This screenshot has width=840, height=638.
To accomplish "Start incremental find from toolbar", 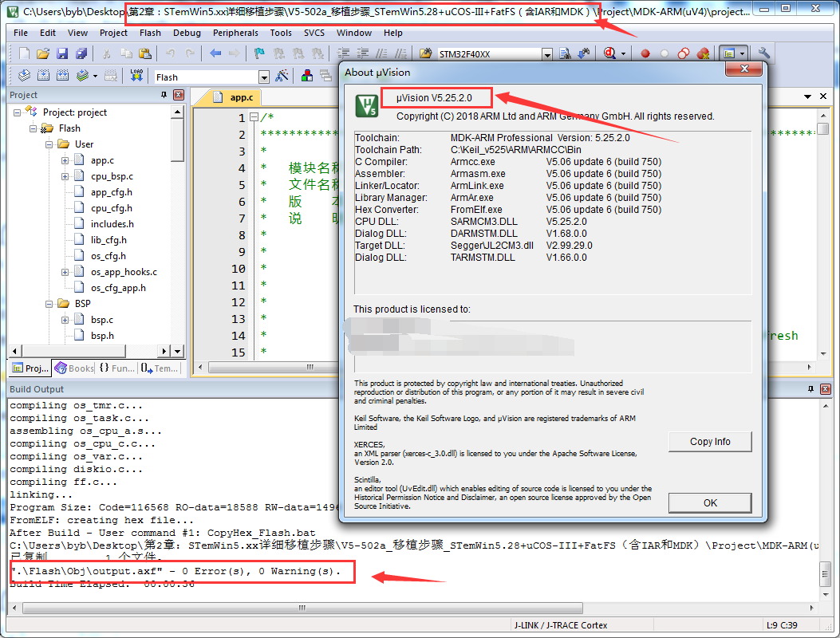I will click(x=584, y=53).
